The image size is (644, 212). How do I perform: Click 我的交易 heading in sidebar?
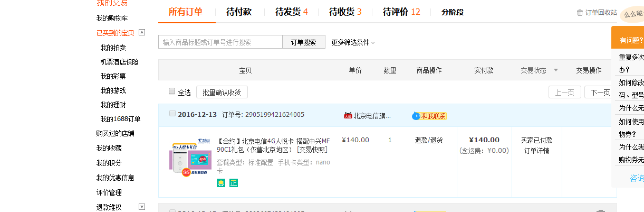[112, 3]
